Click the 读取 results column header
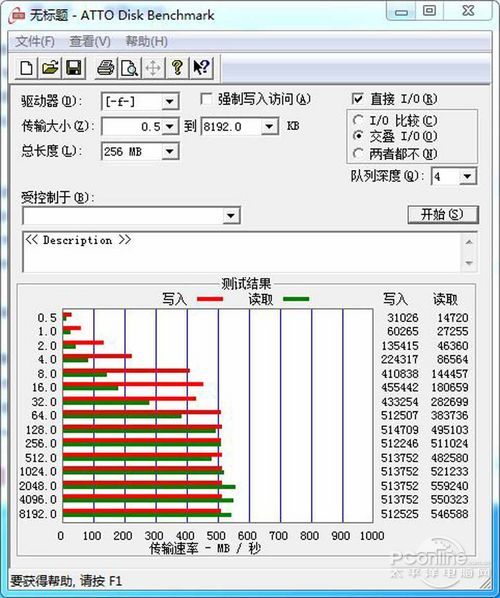500x598 pixels. (x=445, y=299)
